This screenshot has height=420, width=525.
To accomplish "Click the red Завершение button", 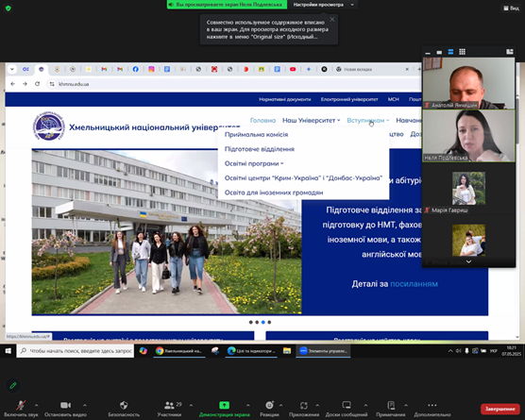I will [x=500, y=409].
